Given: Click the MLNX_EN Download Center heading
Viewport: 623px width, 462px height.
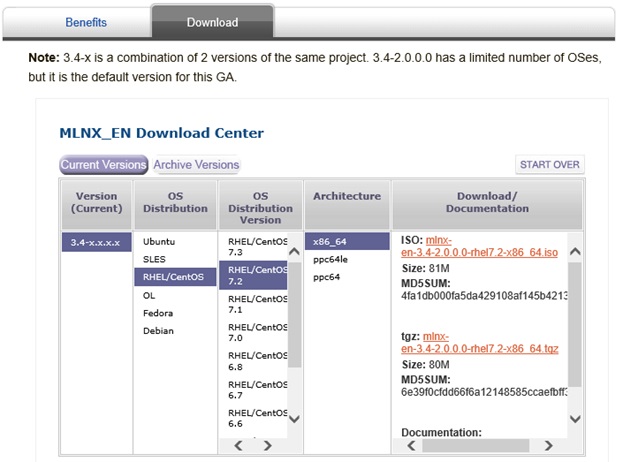Looking at the screenshot, I should (x=161, y=133).
